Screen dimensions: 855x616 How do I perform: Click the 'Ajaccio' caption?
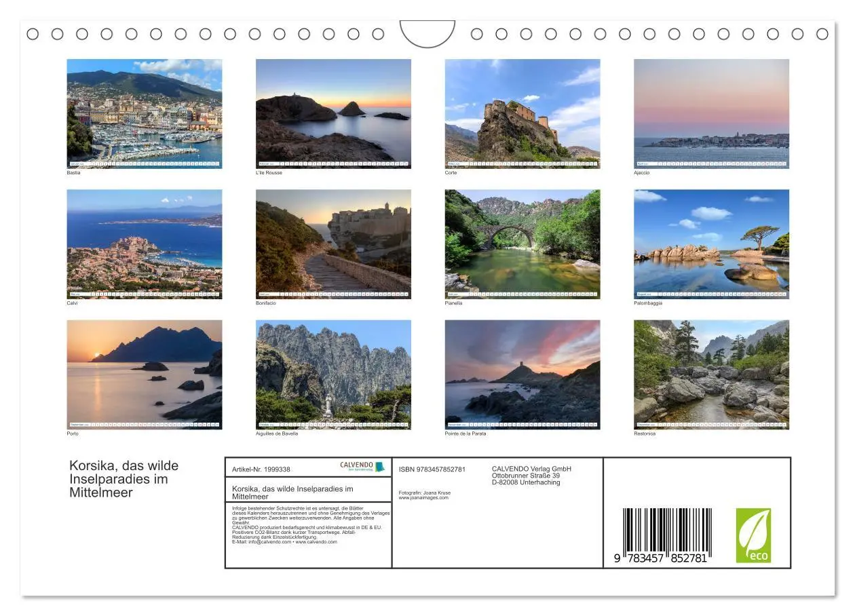642,173
